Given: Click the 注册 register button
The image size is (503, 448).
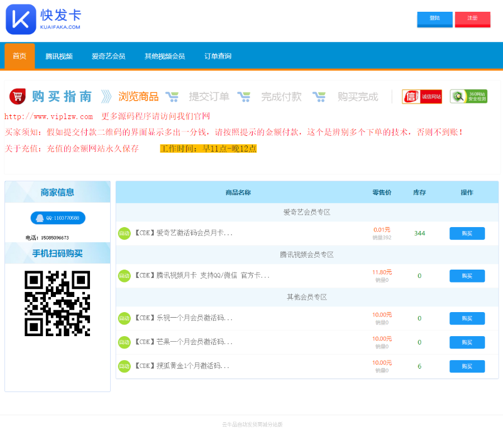Looking at the screenshot, I should 472,19.
